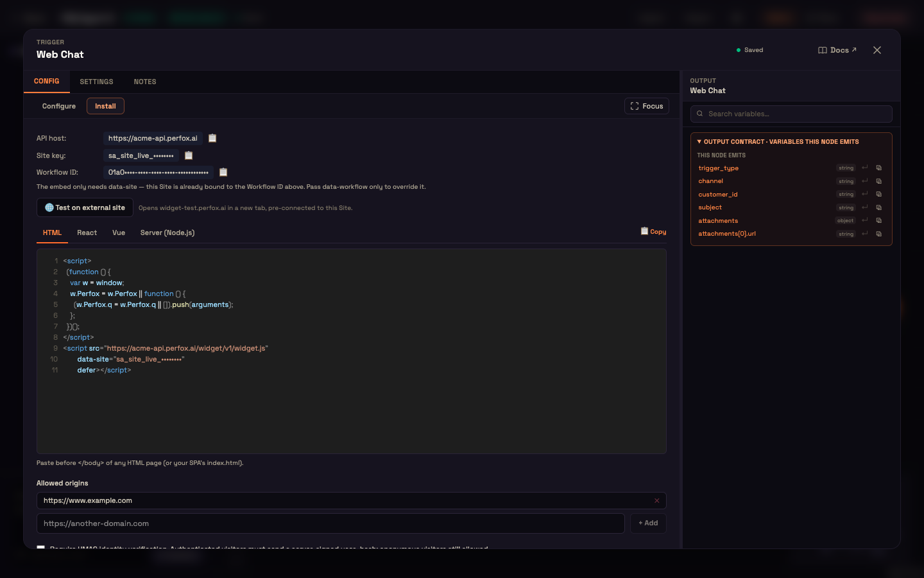
Task: Select the attachments[0].url variable name
Action: pyautogui.click(x=727, y=234)
